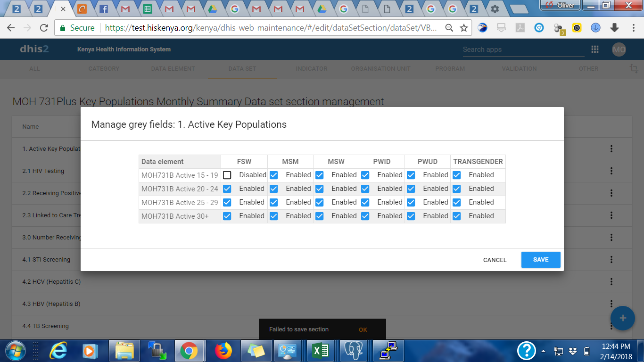Screen dimensions: 644x362
Task: Open the EagleGet eagle extension icon
Action: coord(482,28)
